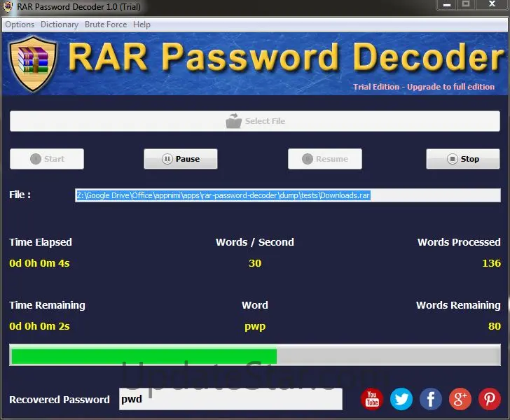Image resolution: width=510 pixels, height=420 pixels.
Task: Open the Facebook icon
Action: click(x=431, y=399)
